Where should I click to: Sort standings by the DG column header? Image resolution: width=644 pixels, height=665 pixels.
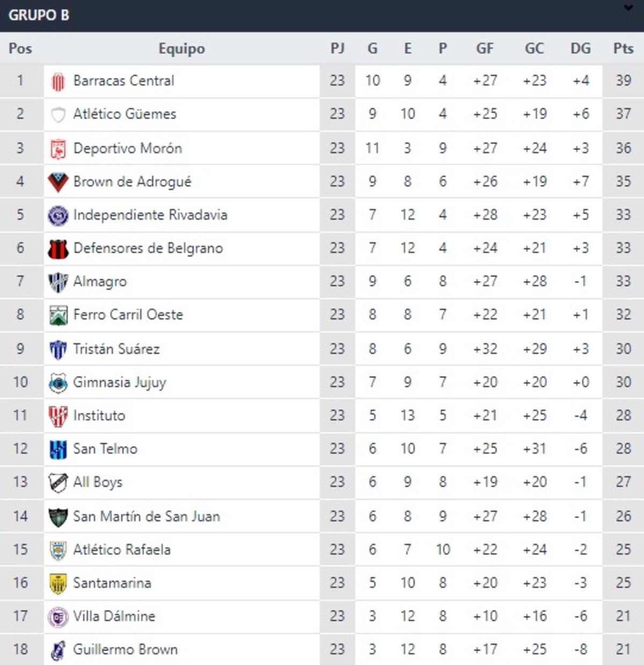pyautogui.click(x=579, y=48)
